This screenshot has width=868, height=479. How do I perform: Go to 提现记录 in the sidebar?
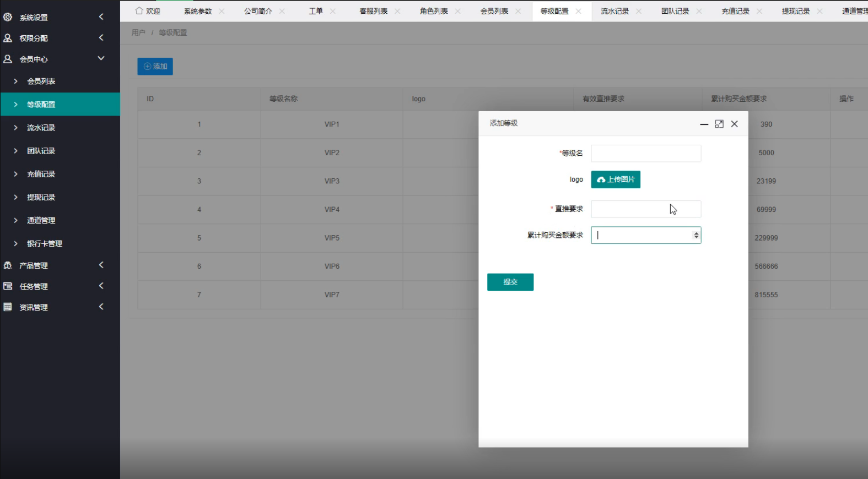pyautogui.click(x=41, y=197)
